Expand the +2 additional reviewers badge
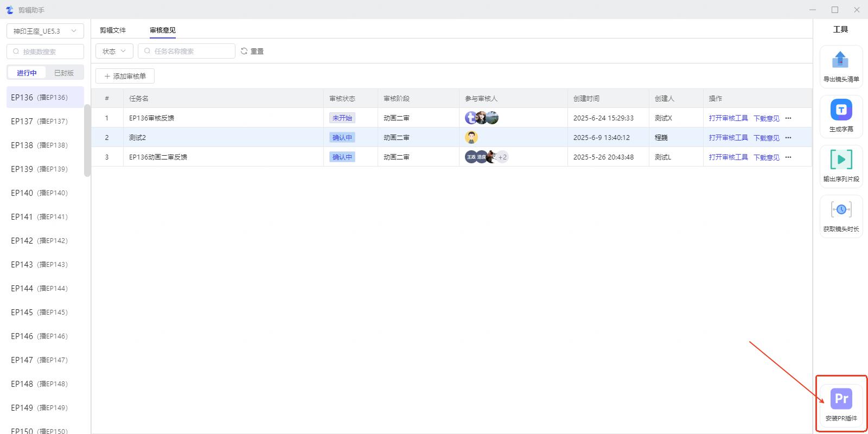Screen dimensions: 868x434 point(502,157)
